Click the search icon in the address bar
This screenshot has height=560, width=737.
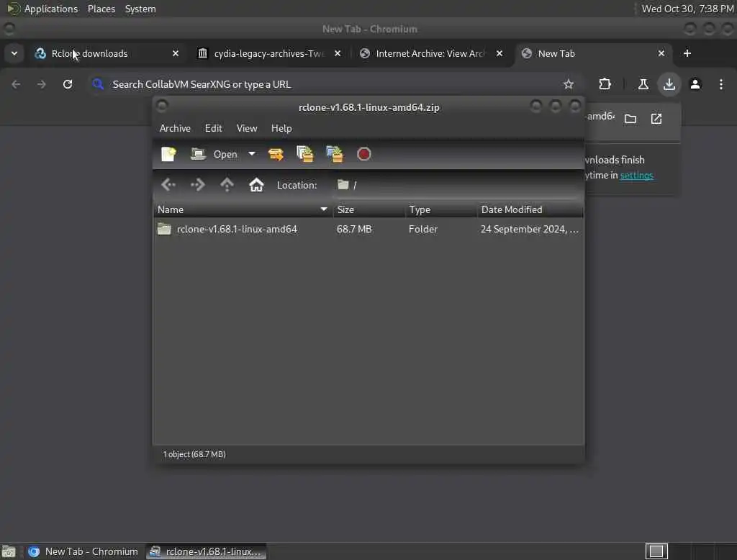pos(98,84)
